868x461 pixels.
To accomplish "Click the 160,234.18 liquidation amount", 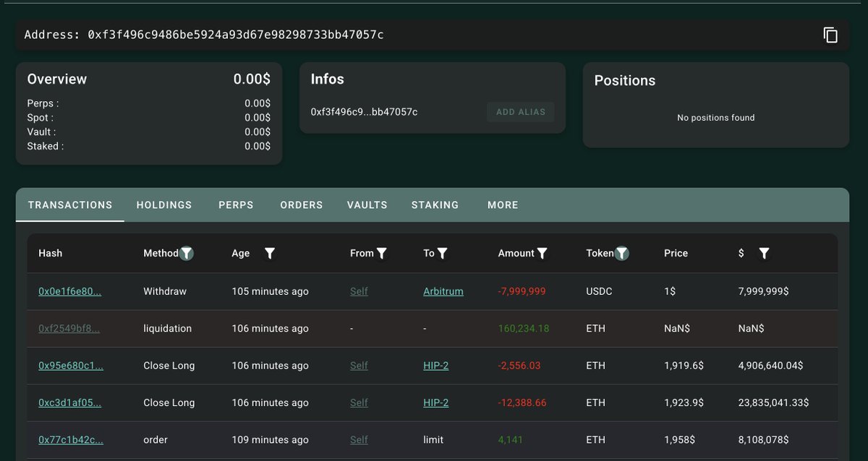I will tap(524, 328).
